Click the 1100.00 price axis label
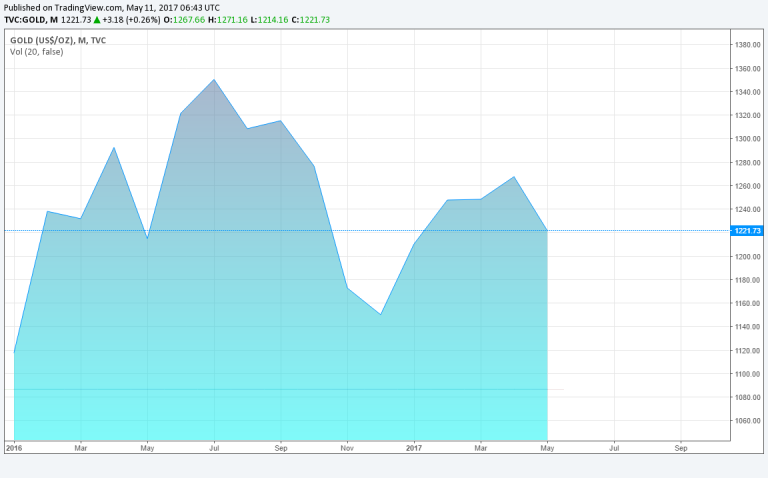 tap(747, 374)
